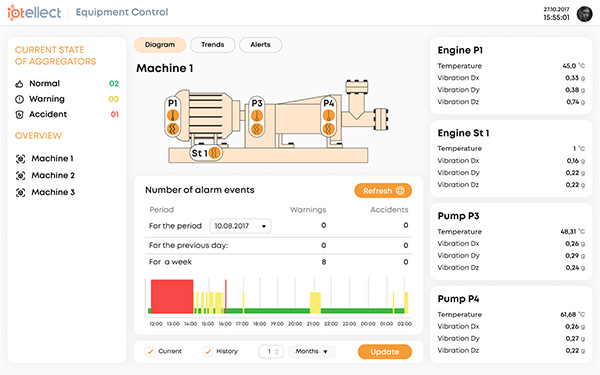The height and width of the screenshot is (375, 600).
Task: Click the Machine 2 target icon
Action: point(20,175)
